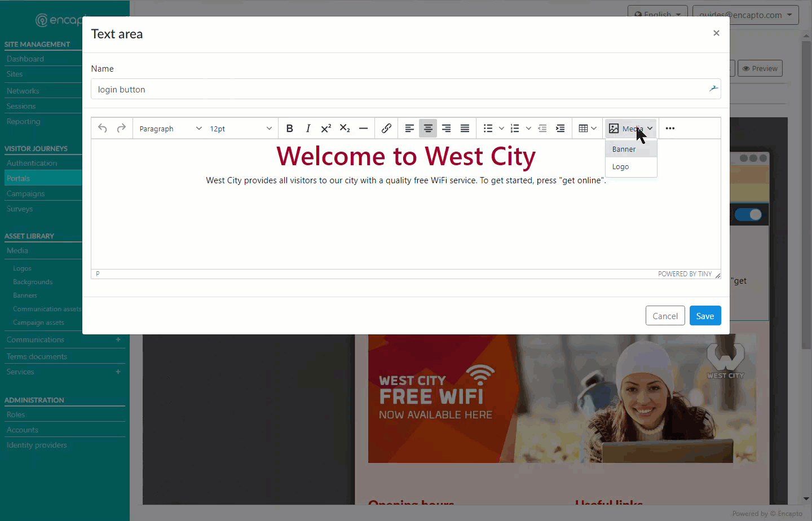Open Banners under Media
The image size is (812, 521).
25,295
